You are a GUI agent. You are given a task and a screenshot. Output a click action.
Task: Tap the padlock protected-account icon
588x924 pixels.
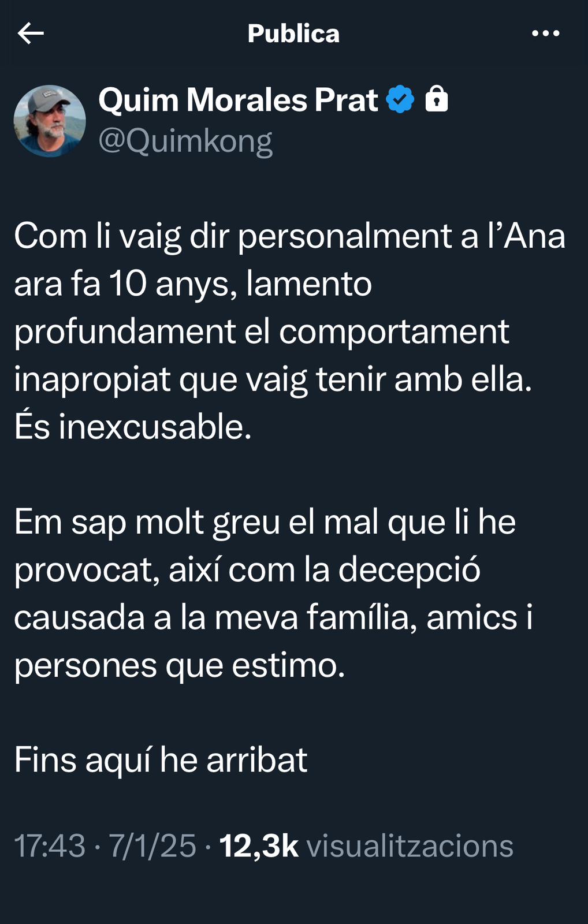[x=437, y=99]
